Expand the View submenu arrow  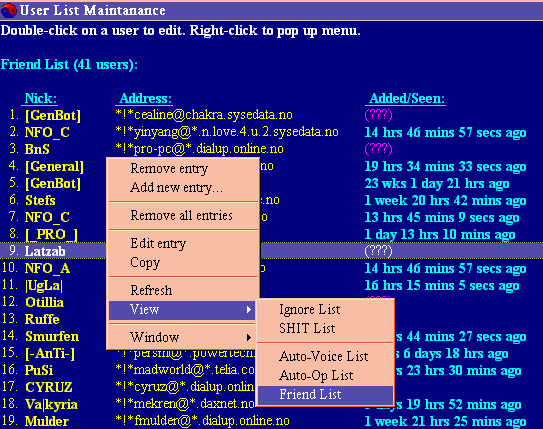pyautogui.click(x=248, y=310)
